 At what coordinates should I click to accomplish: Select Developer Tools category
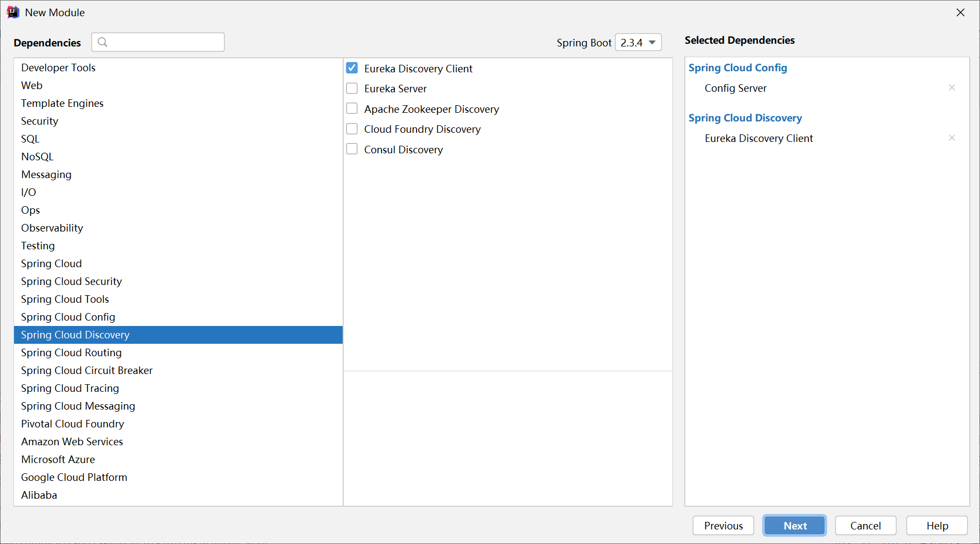point(178,67)
